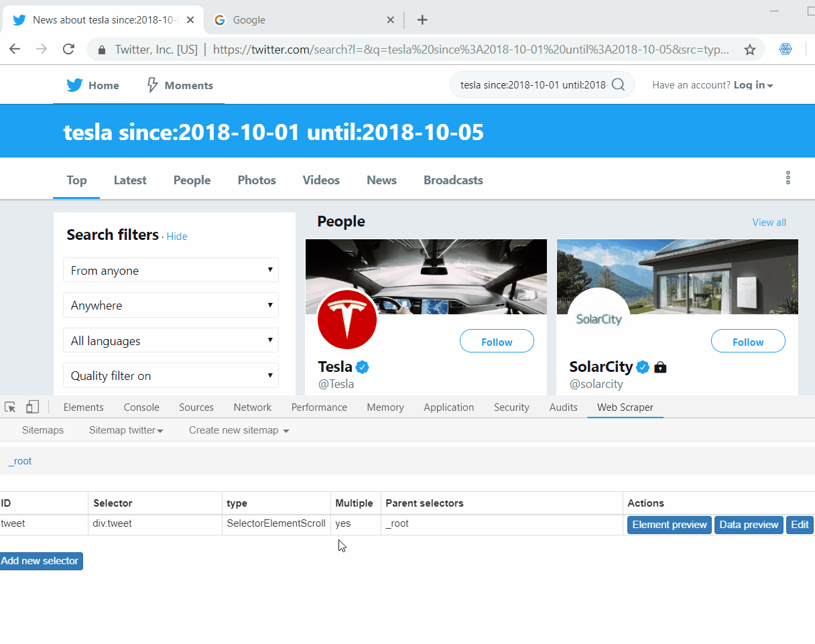
Task: Expand the 'Log in' dropdown
Action: coord(753,85)
